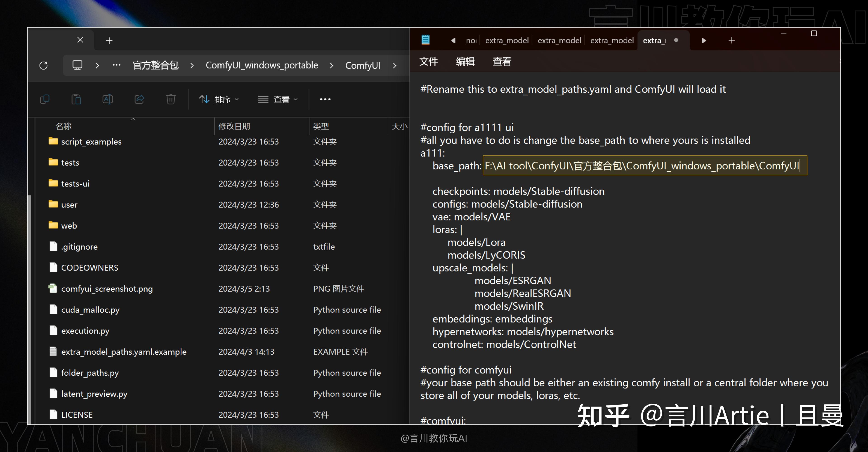Screen dimensions: 868x452
Task: Click the right scroll arrow in Notepad's tab bar
Action: pyautogui.click(x=703, y=40)
